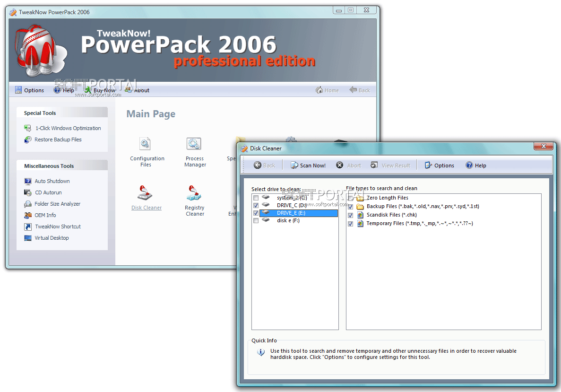
Task: Click Miscellaneous Tools panel header
Action: pos(62,166)
